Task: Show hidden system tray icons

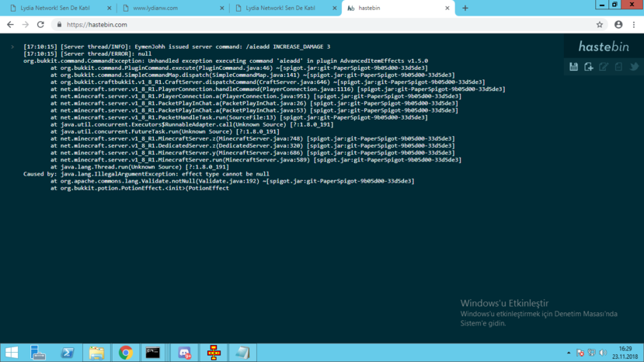Action: 569,353
